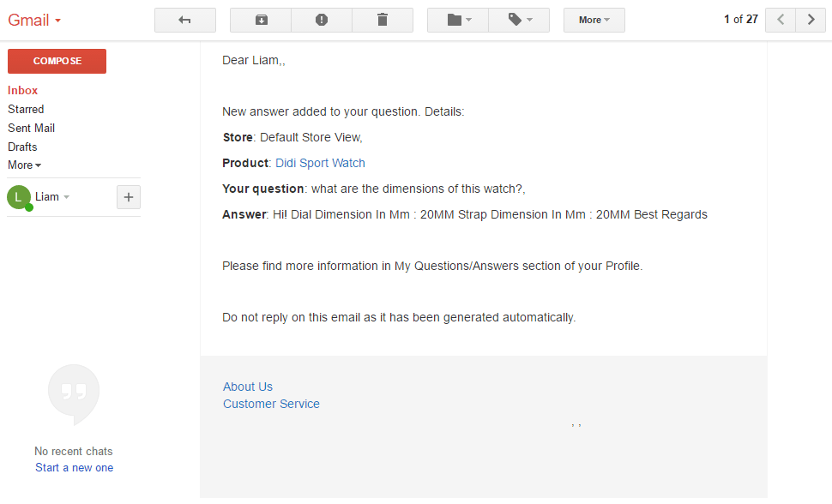Delete the email with the trash icon
Viewport: 832px width, 504px height.
pyautogui.click(x=383, y=20)
